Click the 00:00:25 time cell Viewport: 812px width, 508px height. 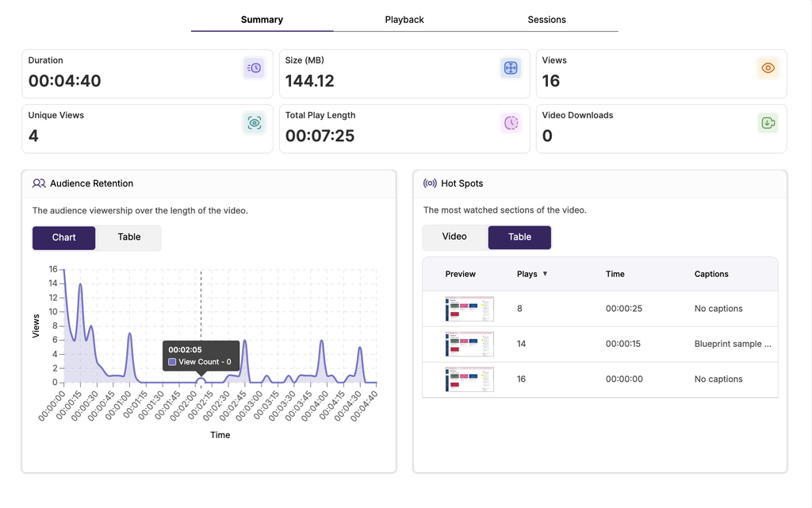(624, 309)
